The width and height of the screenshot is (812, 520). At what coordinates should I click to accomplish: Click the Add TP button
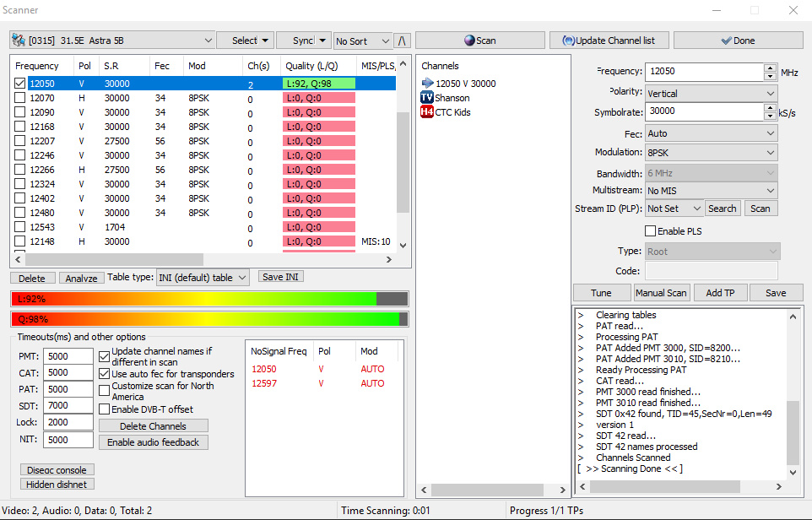(x=720, y=293)
